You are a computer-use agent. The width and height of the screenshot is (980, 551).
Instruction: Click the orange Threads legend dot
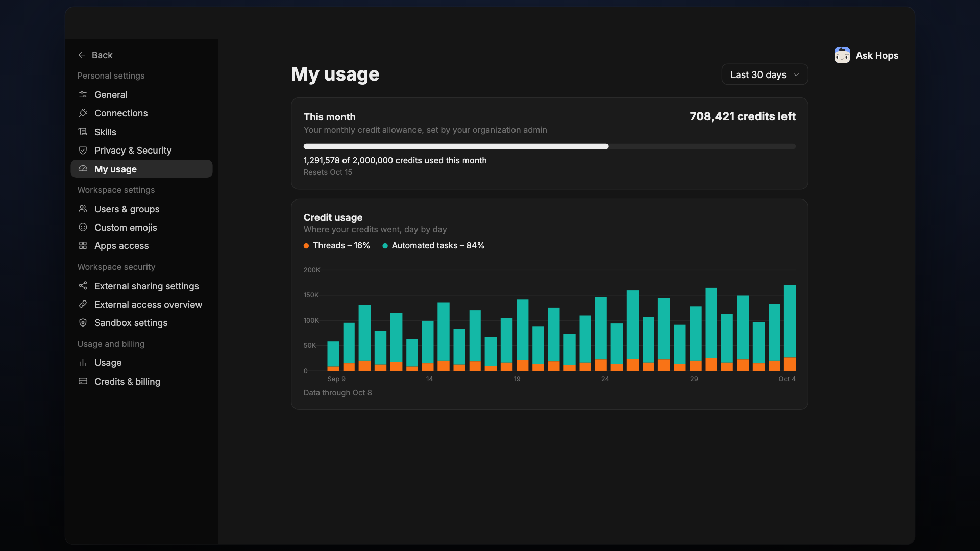pos(306,246)
